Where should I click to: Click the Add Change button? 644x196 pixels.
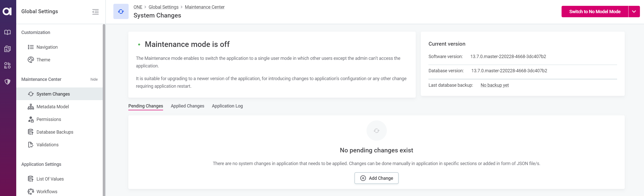[376, 178]
